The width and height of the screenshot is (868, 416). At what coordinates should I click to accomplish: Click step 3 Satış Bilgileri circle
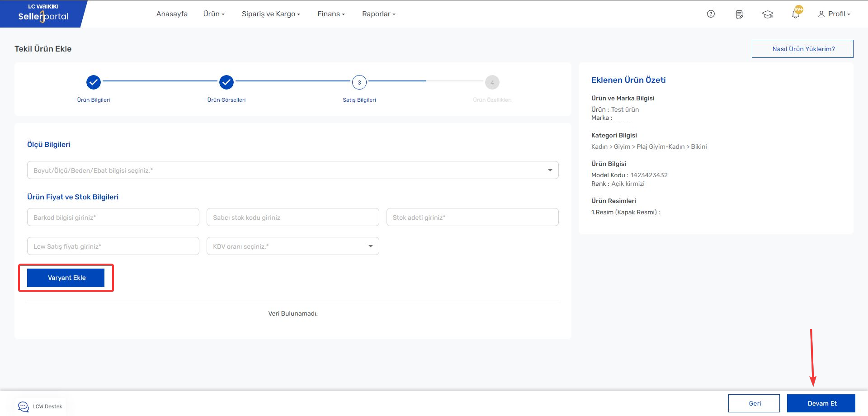(x=359, y=82)
